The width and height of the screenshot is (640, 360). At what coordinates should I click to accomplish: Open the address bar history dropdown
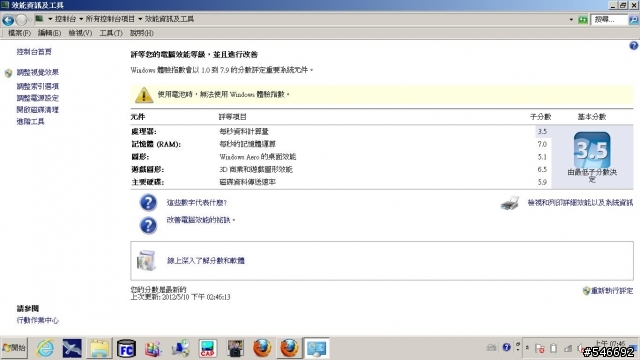(x=571, y=20)
